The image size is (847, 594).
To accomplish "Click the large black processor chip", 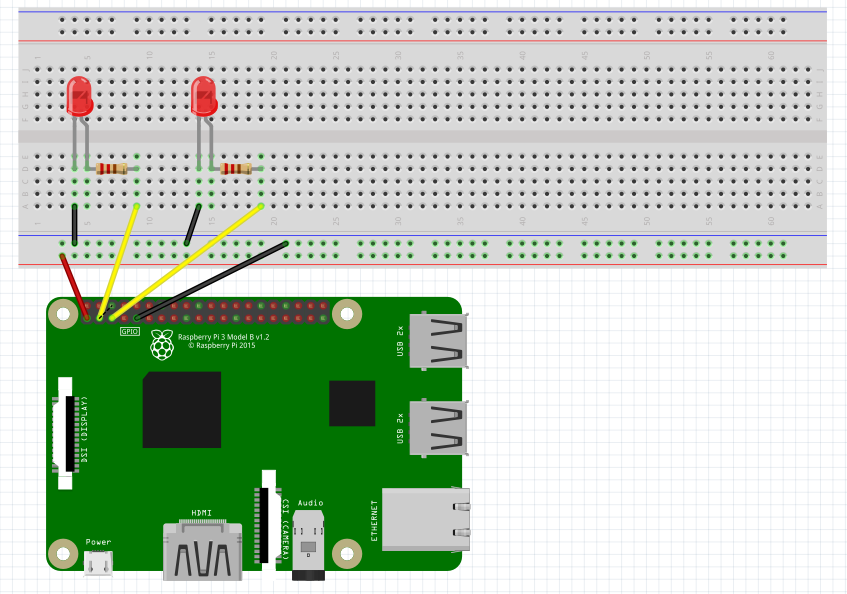I will [181, 410].
